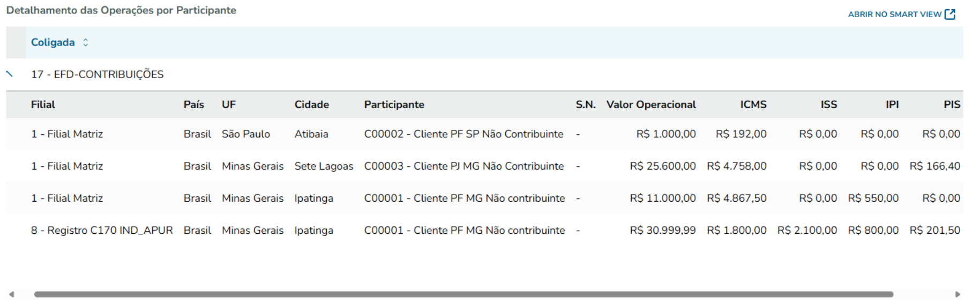Image resolution: width=980 pixels, height=306 pixels.
Task: Collapse the 17 - EFD-CONTRIBUIÇÕES group
Action: click(x=10, y=74)
